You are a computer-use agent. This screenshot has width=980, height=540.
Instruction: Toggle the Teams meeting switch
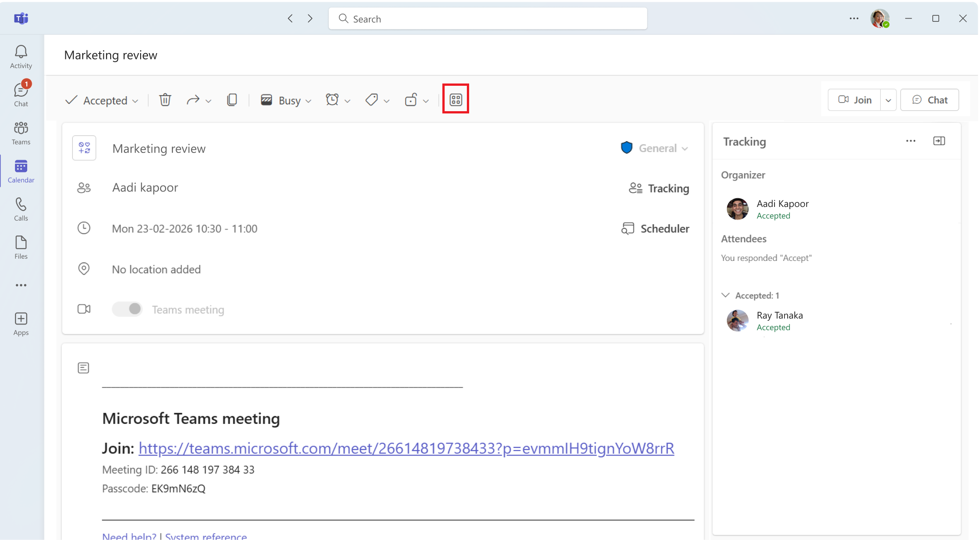pyautogui.click(x=127, y=309)
